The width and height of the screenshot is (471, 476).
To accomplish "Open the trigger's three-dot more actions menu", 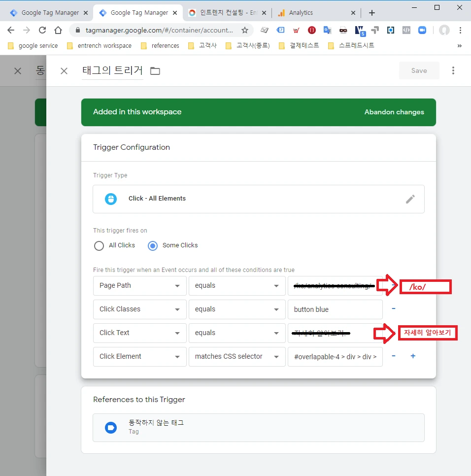I will tap(453, 70).
